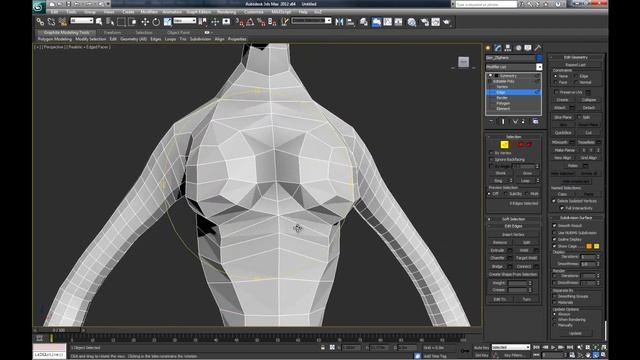Toggle the Smooth Result checkbox
The height and width of the screenshot is (360, 640).
pyautogui.click(x=554, y=225)
